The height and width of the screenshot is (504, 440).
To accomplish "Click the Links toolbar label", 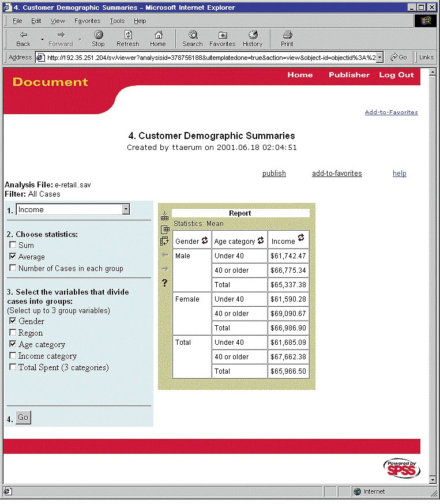I will [x=426, y=57].
